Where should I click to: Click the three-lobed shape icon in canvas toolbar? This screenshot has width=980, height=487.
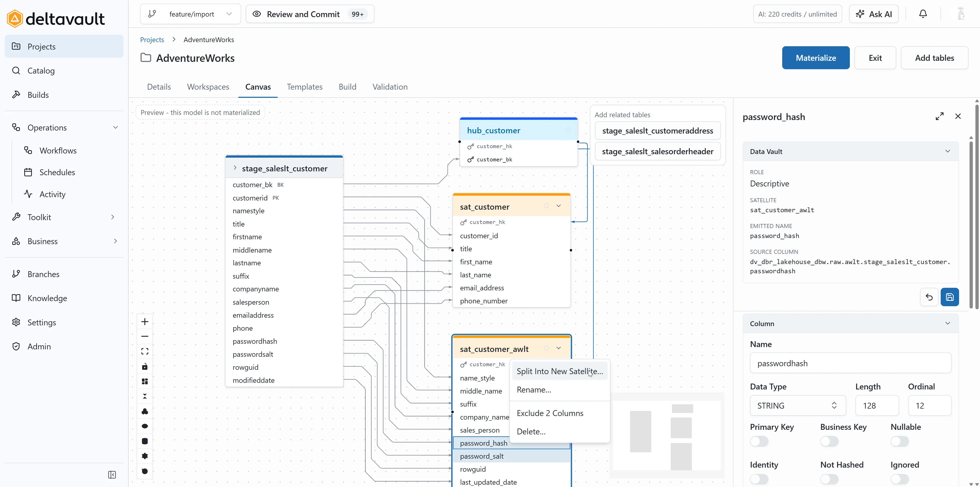(144, 411)
